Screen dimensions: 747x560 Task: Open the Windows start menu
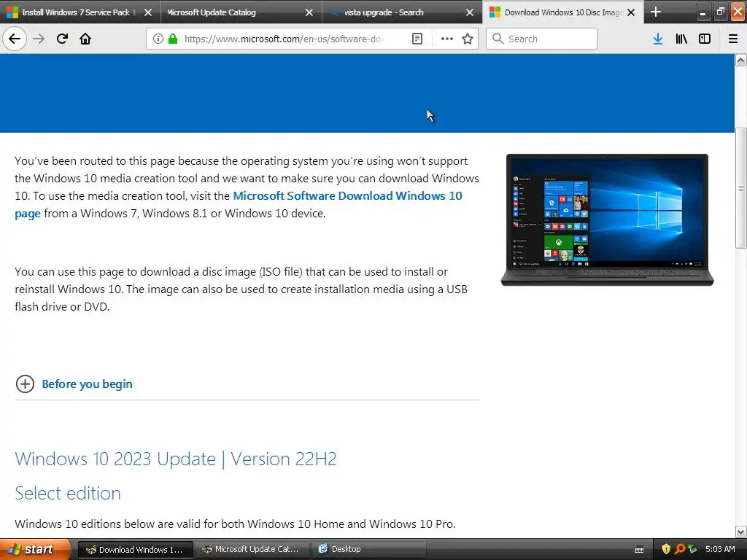click(35, 549)
